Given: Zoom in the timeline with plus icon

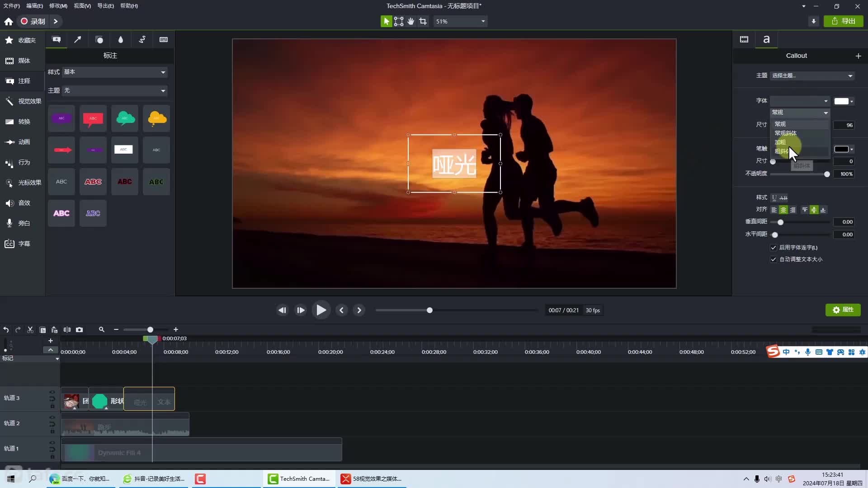Looking at the screenshot, I should coord(176,330).
